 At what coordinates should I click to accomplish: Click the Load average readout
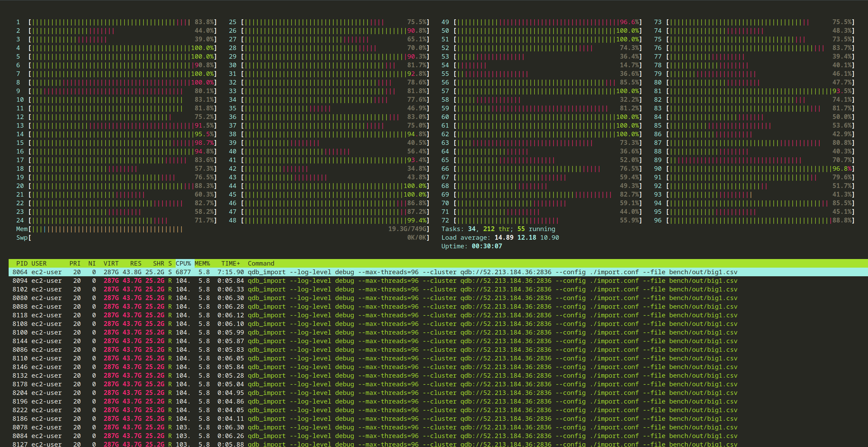[x=500, y=238]
